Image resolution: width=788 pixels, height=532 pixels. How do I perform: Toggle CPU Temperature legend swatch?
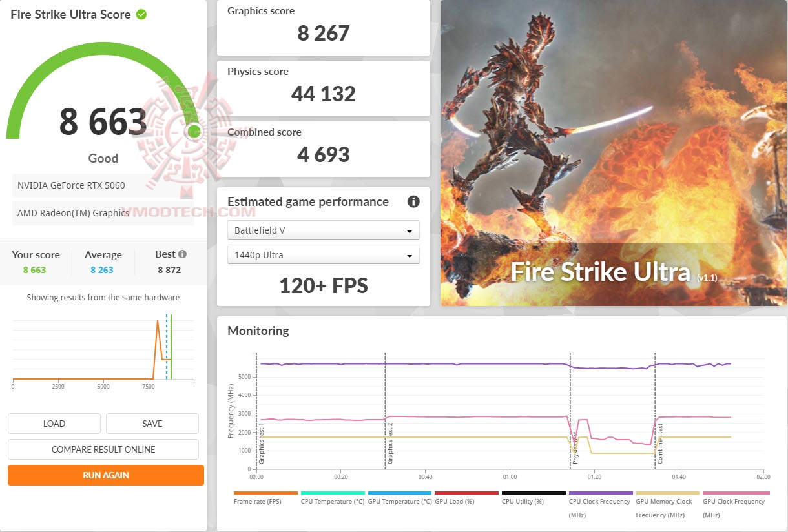coord(333,493)
